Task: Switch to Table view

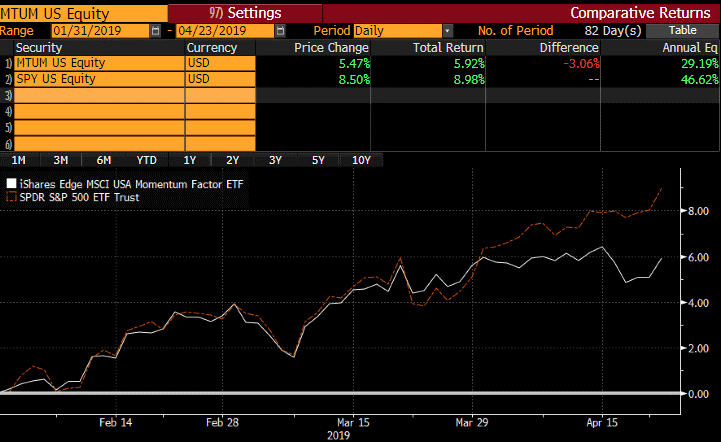Action: (x=682, y=30)
